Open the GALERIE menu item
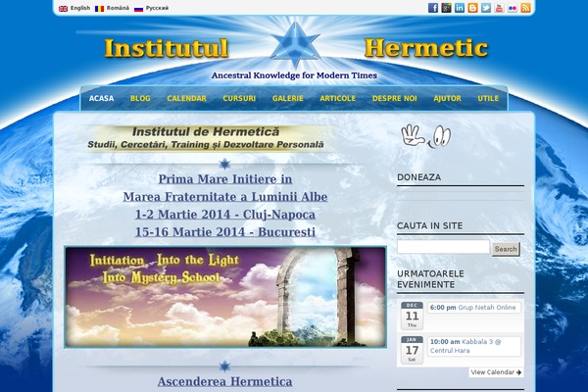The image size is (588, 392). pos(287,98)
